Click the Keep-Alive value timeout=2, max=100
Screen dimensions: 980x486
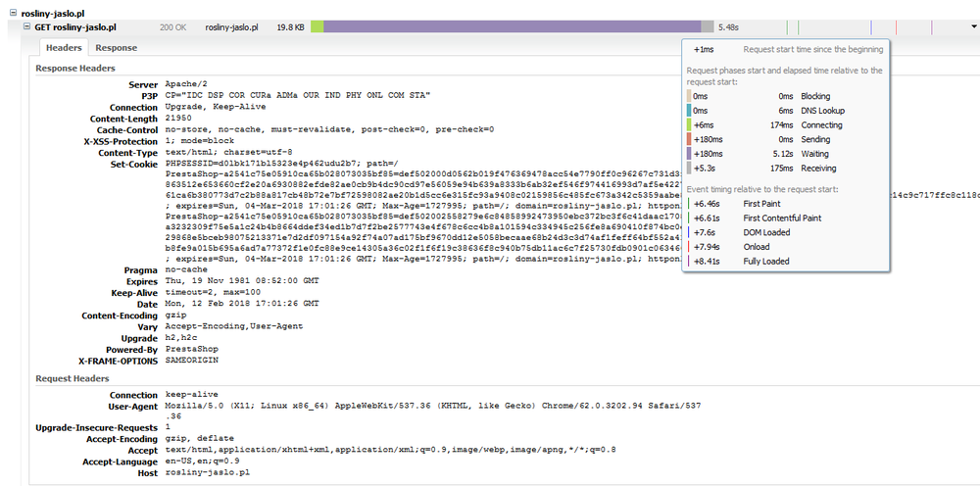pyautogui.click(x=213, y=292)
